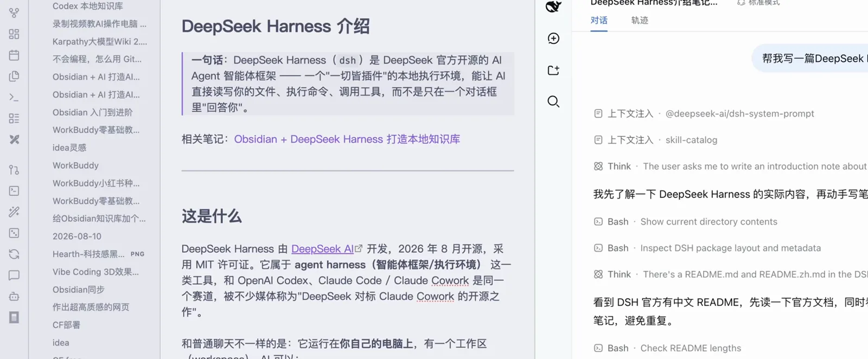Click external link icon after DeepSeek AI
This screenshot has width=868, height=359.
coord(359,248)
